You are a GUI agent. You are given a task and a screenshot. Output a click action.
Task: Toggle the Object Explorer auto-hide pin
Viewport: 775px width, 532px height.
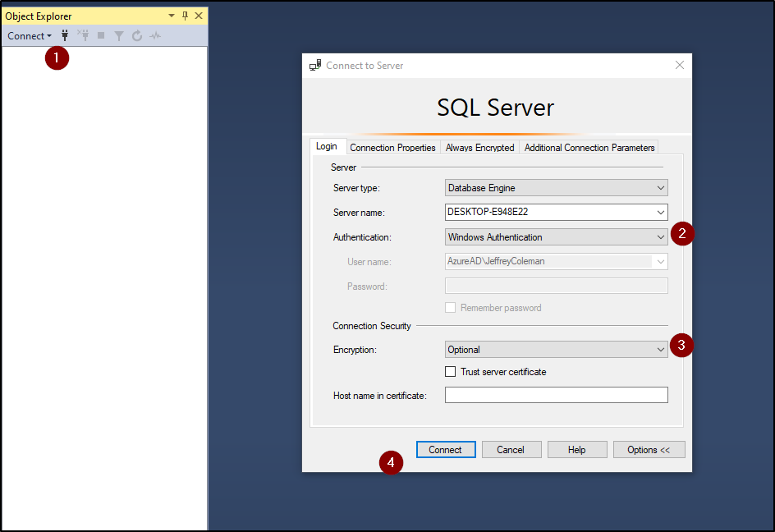(x=186, y=16)
